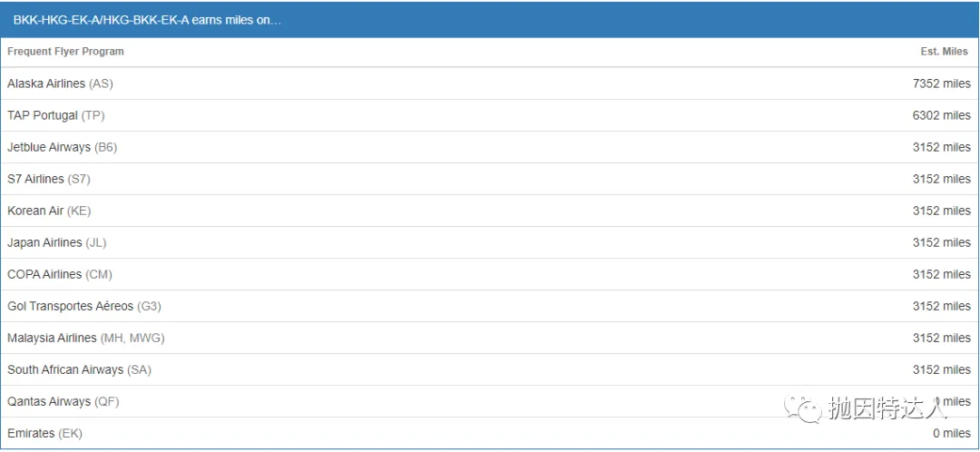Select the "TAP Portugal (TP)" program name
The height and width of the screenshot is (452, 980).
55,115
